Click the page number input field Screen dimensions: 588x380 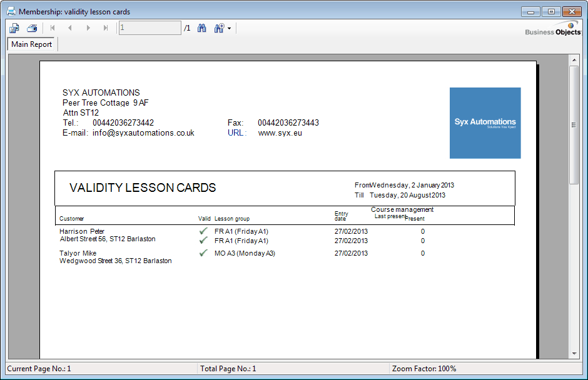coord(150,28)
